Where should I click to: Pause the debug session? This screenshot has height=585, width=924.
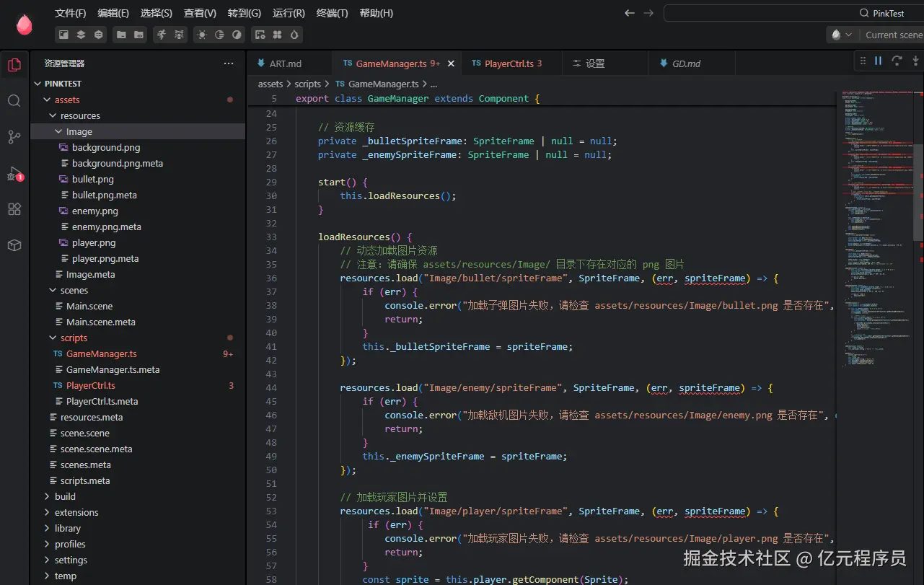point(878,61)
